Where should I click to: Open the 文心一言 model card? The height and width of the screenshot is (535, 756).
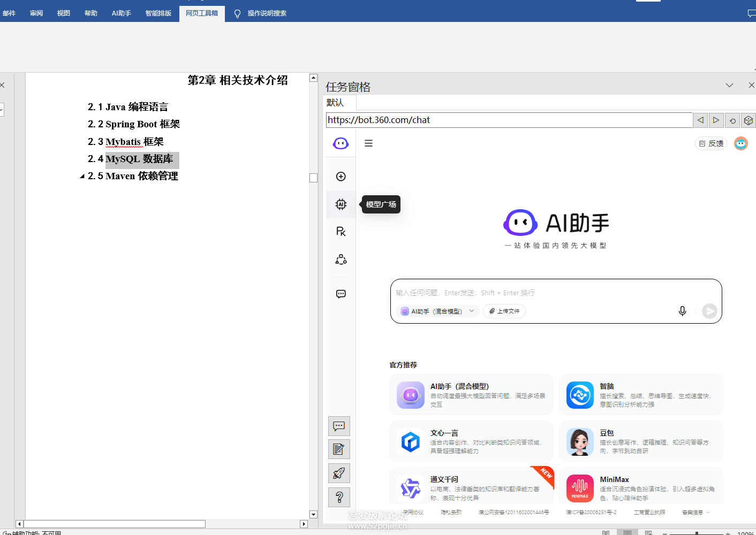[471, 441]
